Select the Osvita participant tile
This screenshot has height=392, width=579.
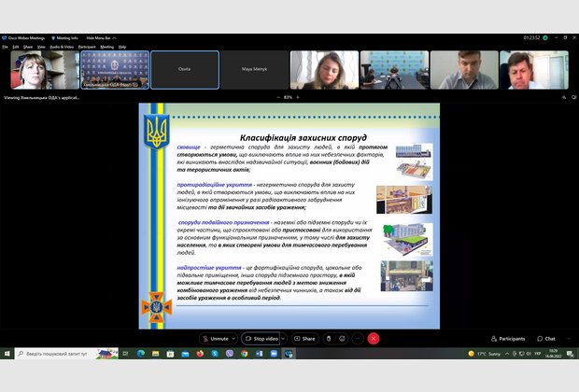(x=185, y=70)
